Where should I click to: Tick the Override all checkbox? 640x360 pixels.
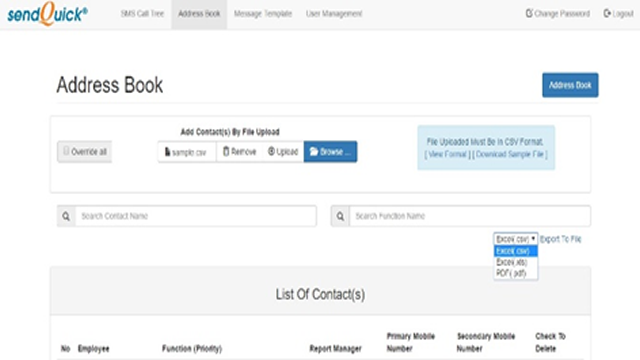coord(66,151)
